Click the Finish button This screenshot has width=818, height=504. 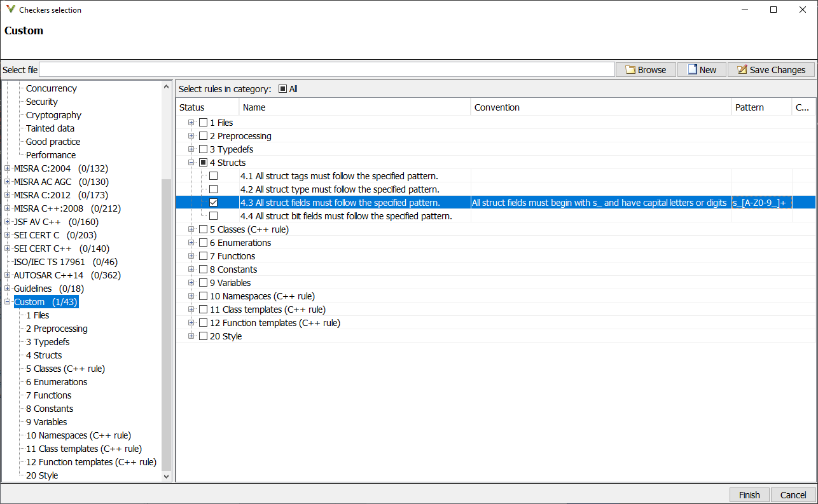[749, 494]
